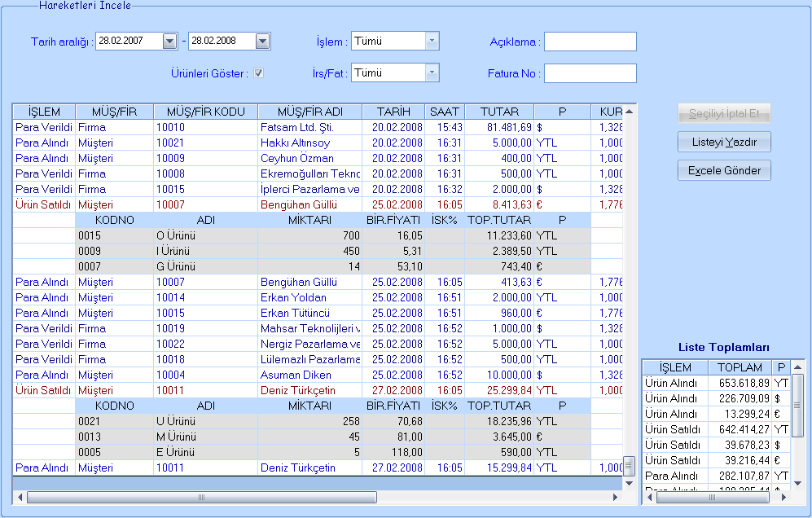812x518 pixels.
Task: Click the Fatura No text field
Action: [590, 73]
